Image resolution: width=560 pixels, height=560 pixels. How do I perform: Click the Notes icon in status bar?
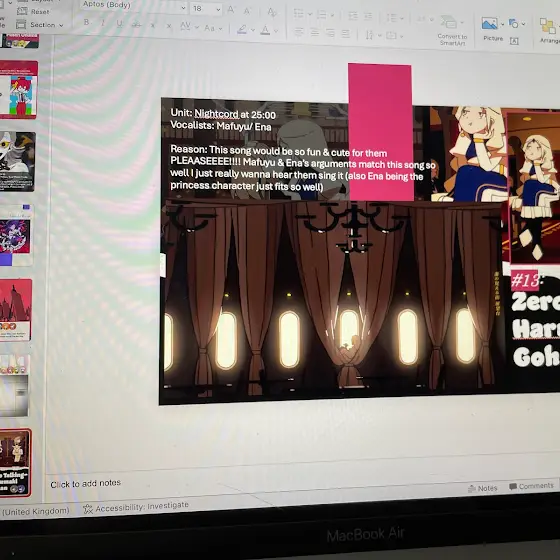tap(471, 489)
